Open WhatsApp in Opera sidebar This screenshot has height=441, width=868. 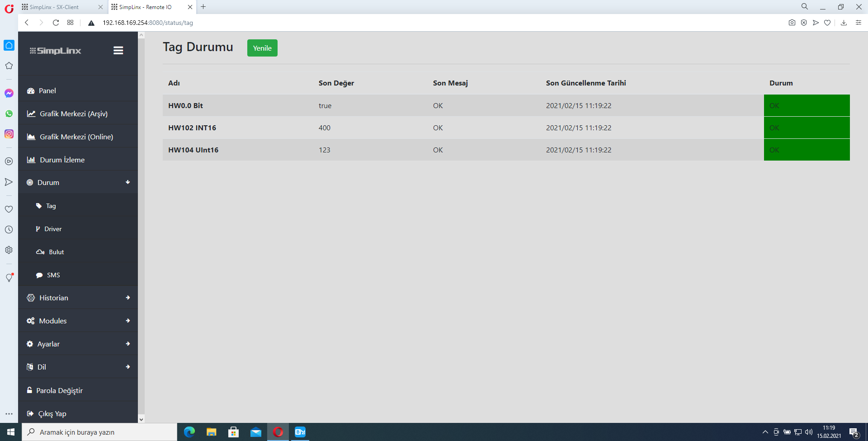pyautogui.click(x=9, y=114)
